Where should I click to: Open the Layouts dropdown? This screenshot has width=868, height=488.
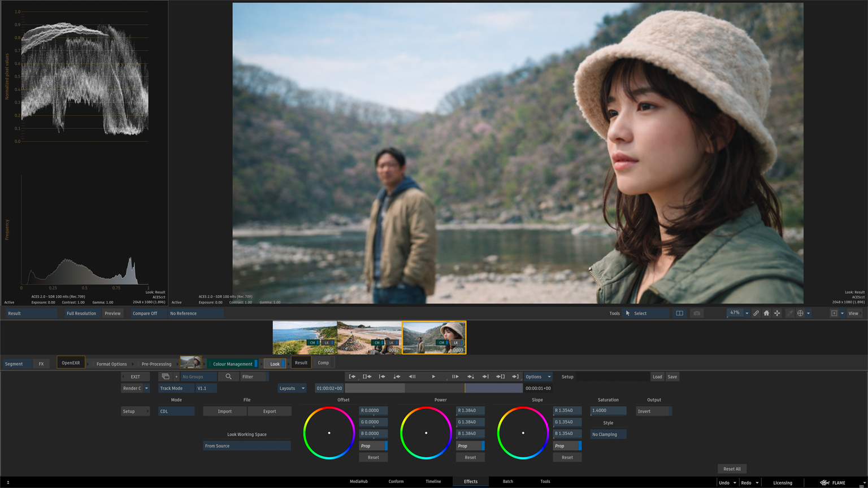pyautogui.click(x=292, y=388)
